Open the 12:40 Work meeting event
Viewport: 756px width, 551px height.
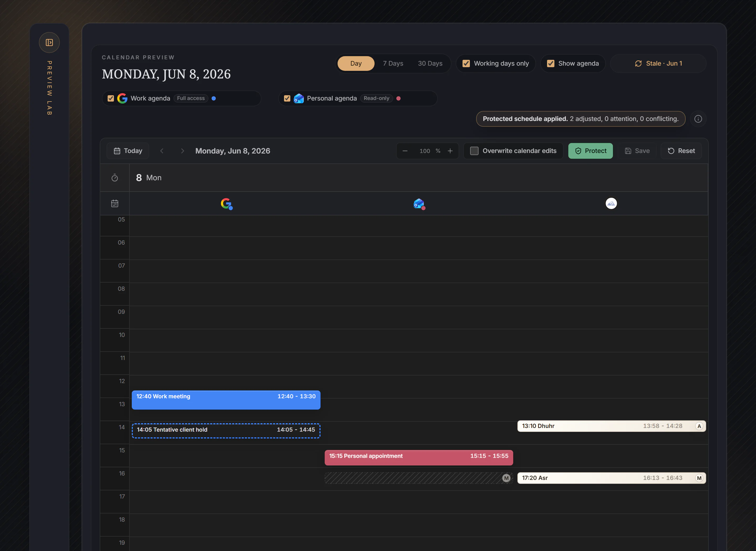pos(226,400)
